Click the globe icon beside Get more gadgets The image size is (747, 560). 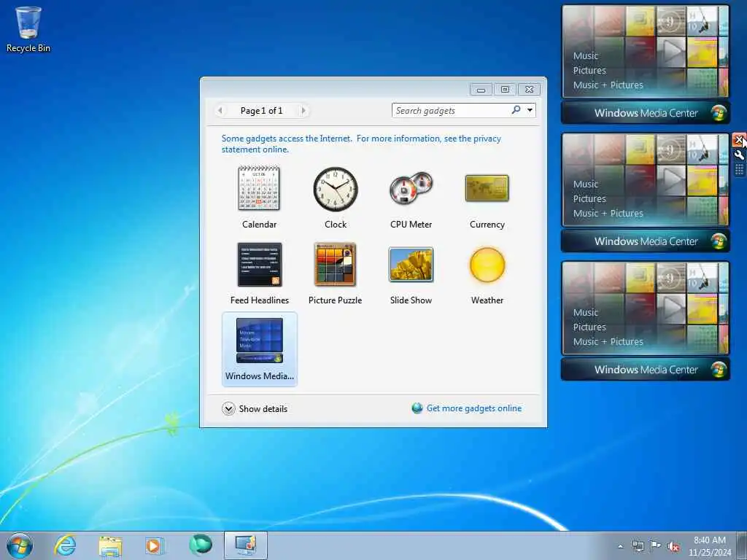(417, 408)
